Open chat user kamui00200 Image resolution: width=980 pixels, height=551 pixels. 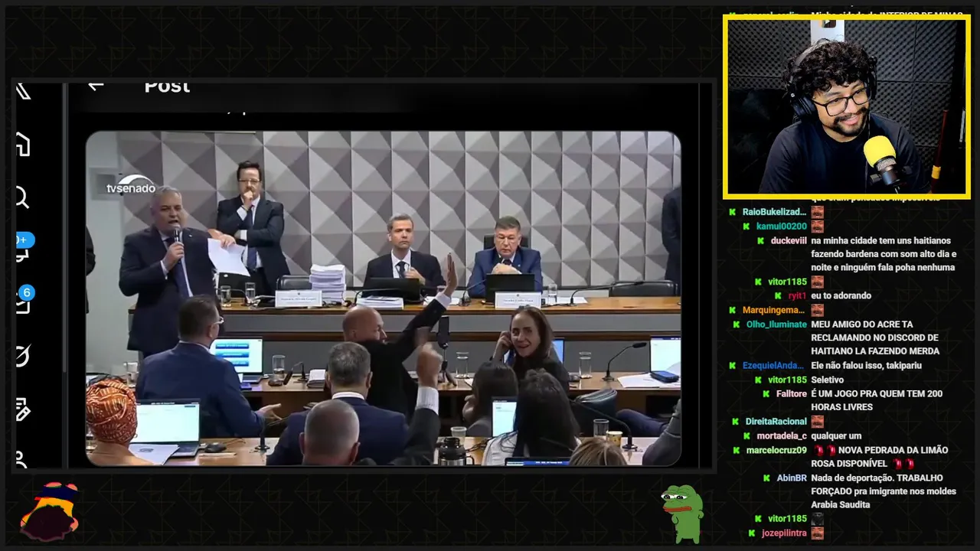[x=782, y=227]
